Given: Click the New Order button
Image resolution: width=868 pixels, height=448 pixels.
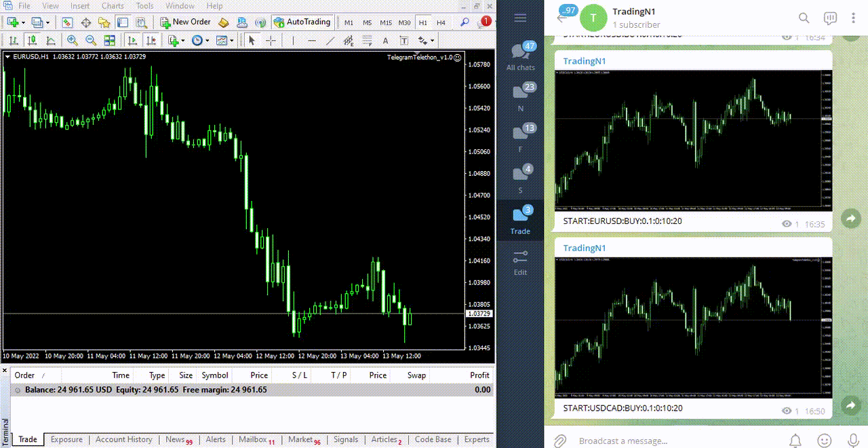Looking at the screenshot, I should (185, 22).
